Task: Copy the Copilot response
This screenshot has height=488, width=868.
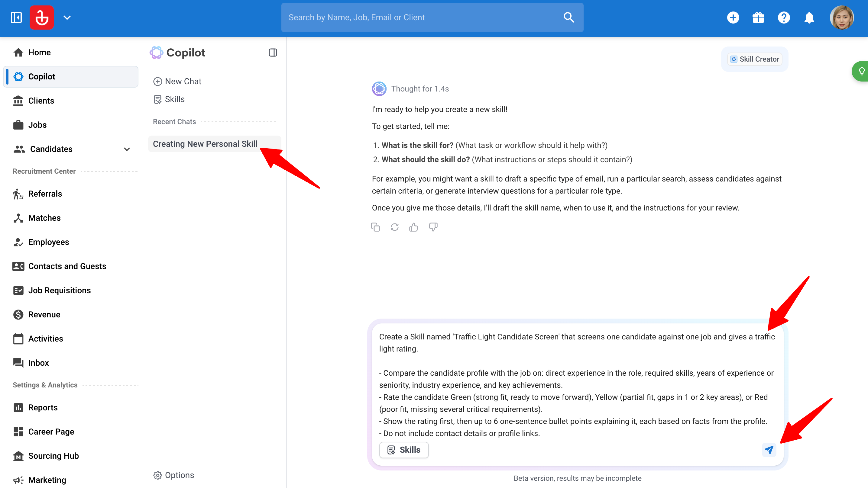Action: 375,227
